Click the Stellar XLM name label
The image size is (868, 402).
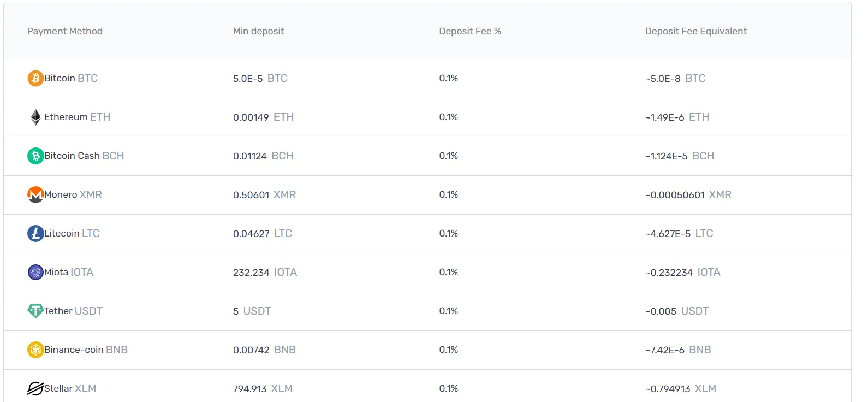pos(70,388)
